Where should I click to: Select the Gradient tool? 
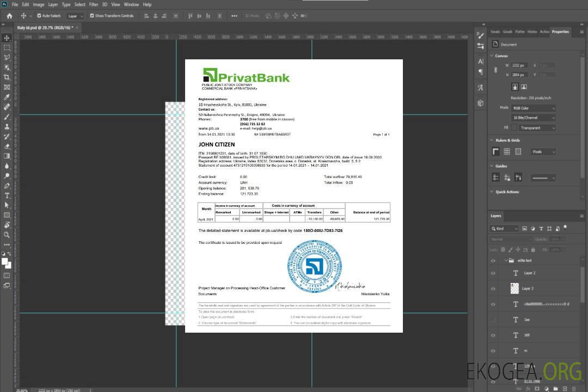[x=7, y=156]
